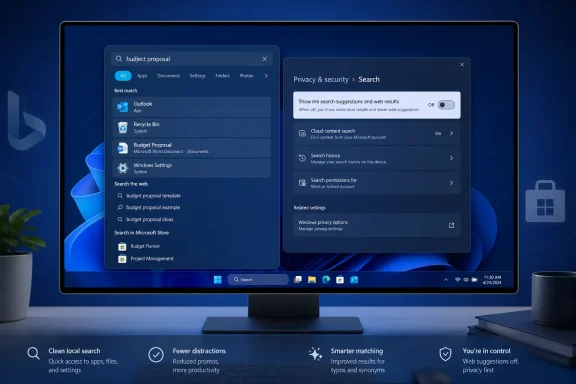The width and height of the screenshot is (576, 384).
Task: Click the Budget Planner store suggestion text
Action: (145, 246)
